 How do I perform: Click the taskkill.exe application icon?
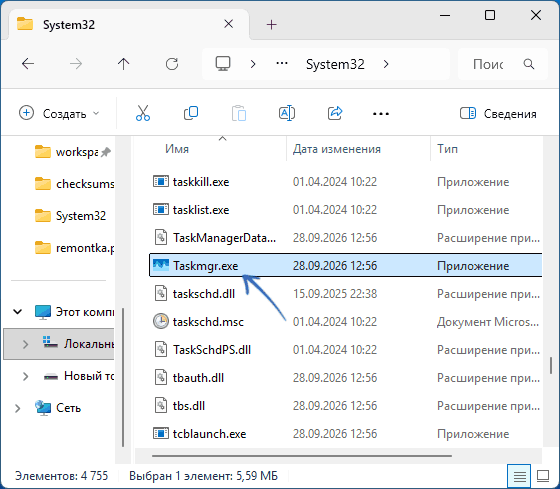tap(161, 181)
